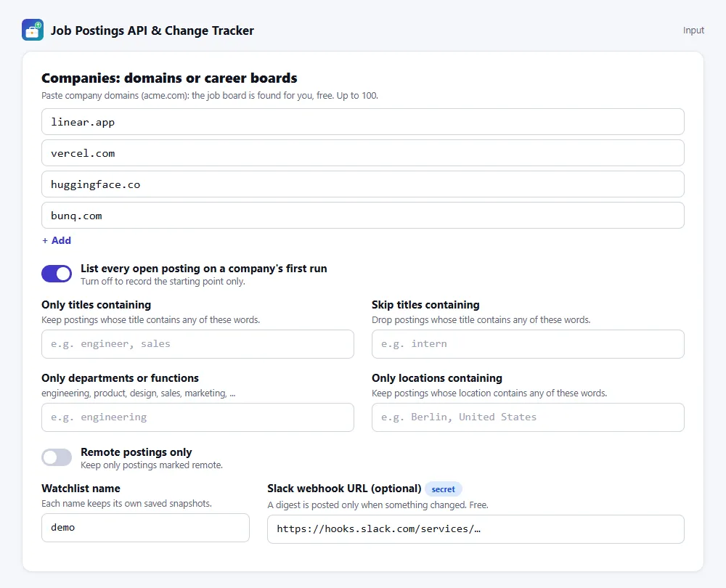Click the linear.app company field

click(362, 122)
